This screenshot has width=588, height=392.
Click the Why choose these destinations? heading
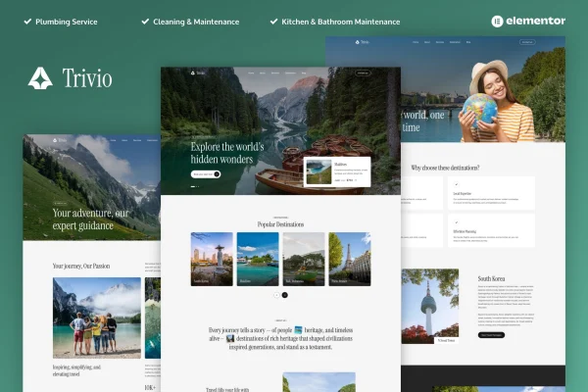click(445, 168)
